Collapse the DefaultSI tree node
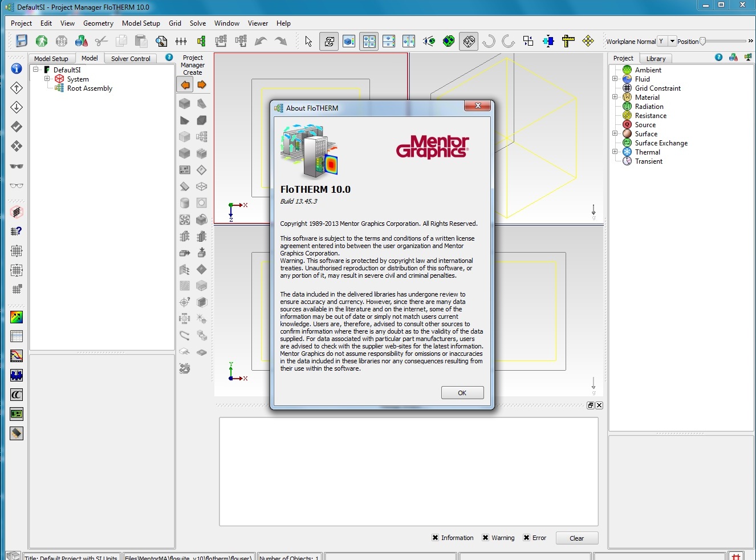This screenshot has width=756, height=560. [36, 70]
